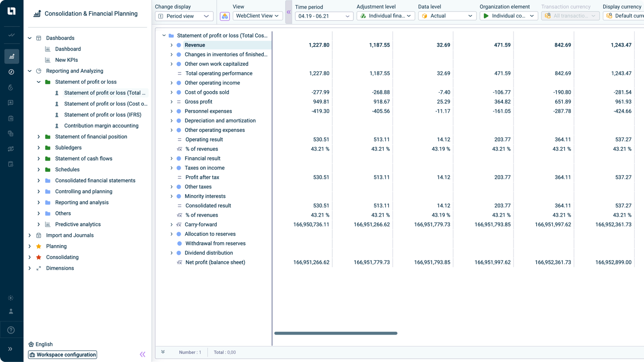Open the Time period dropdown
This screenshot has height=362, width=644.
click(324, 16)
